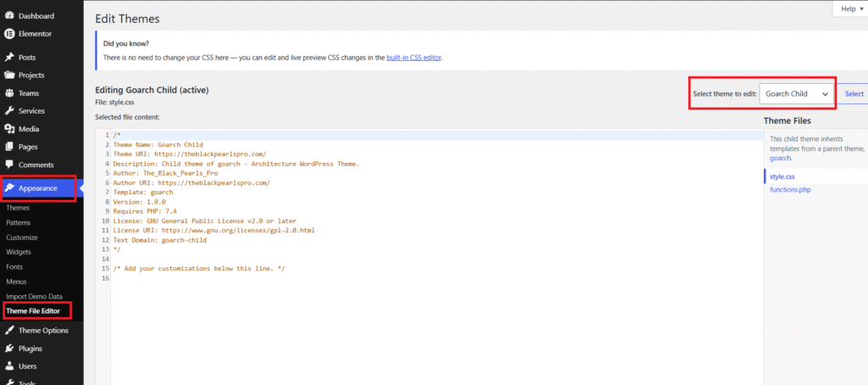The width and height of the screenshot is (868, 385).
Task: Click the Plugins plug icon
Action: click(x=8, y=349)
